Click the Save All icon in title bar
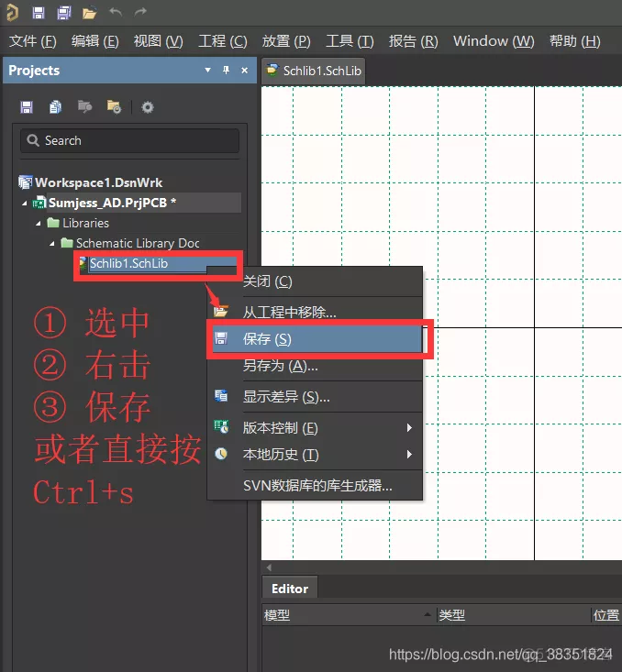Screen dimensions: 622x672 click(x=64, y=13)
